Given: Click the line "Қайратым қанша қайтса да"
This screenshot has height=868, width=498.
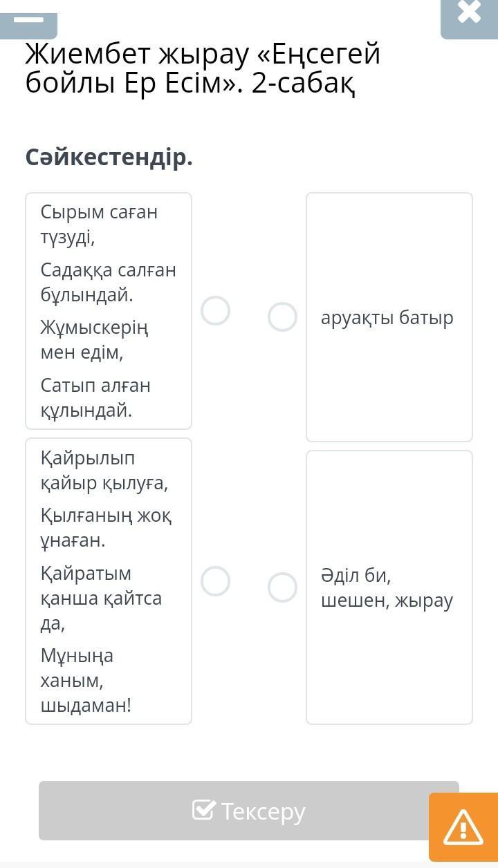Looking at the screenshot, I should [101, 598].
